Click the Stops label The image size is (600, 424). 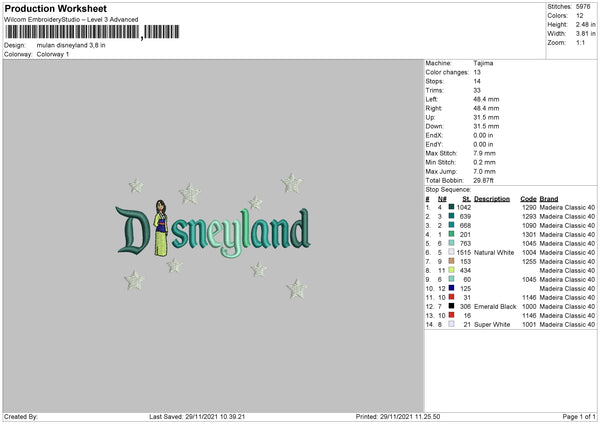click(435, 81)
